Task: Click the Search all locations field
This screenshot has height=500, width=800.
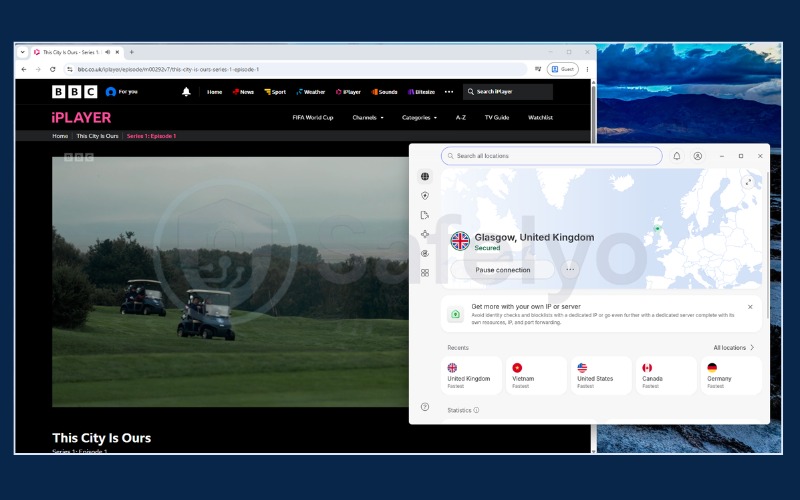Action: pyautogui.click(x=552, y=156)
